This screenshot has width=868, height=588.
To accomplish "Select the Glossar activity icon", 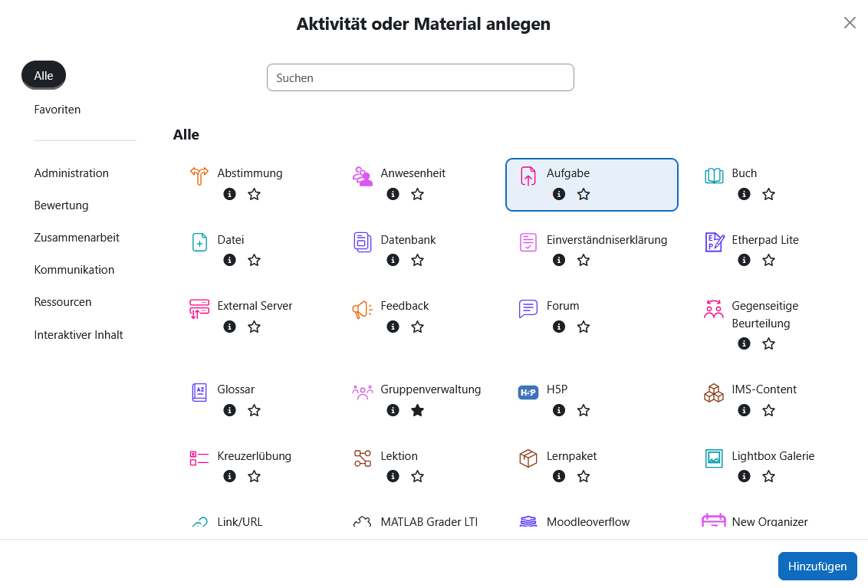I will click(199, 392).
